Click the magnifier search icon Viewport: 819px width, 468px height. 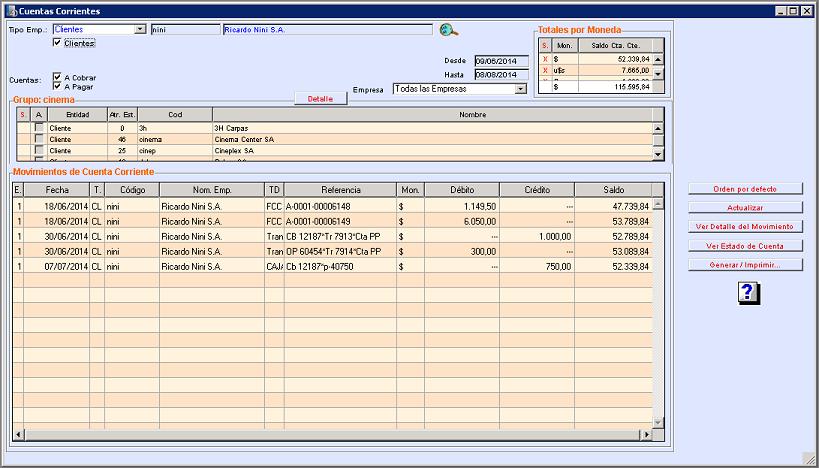click(449, 30)
